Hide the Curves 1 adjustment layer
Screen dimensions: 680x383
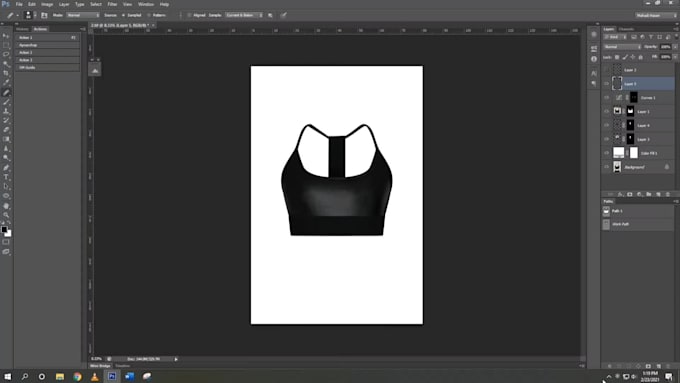(606, 98)
